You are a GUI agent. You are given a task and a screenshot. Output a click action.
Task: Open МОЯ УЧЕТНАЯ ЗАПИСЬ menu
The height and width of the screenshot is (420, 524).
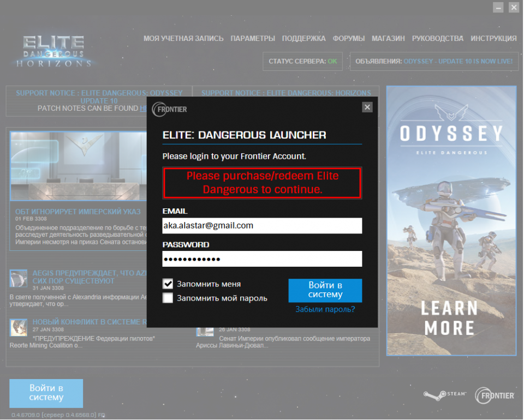[183, 38]
